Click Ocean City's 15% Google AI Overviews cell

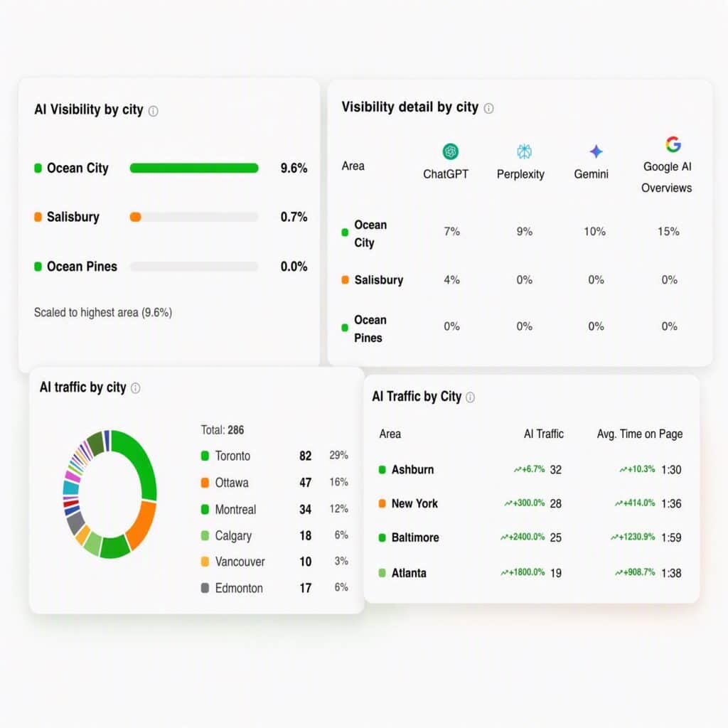coord(668,232)
